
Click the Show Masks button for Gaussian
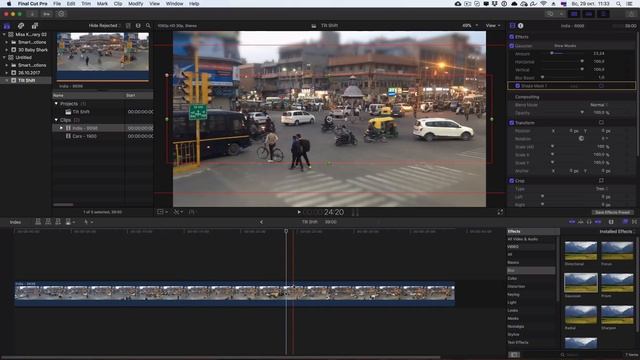[x=565, y=46]
